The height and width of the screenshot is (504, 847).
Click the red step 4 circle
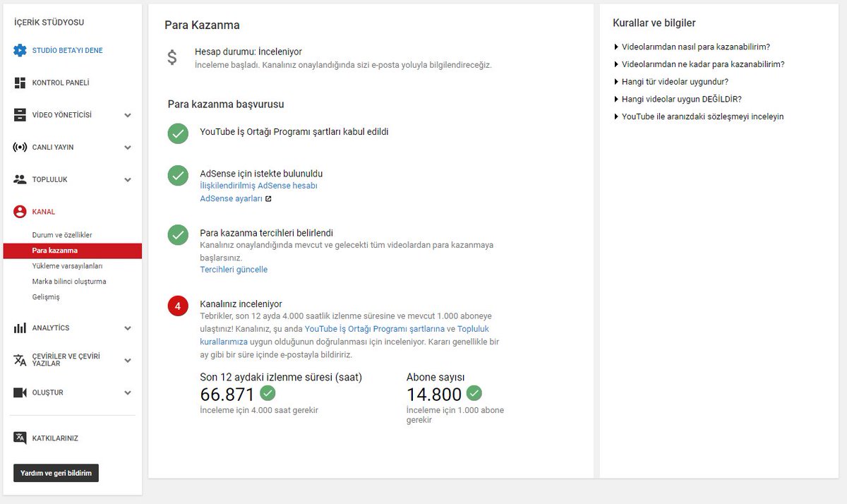coord(178,306)
